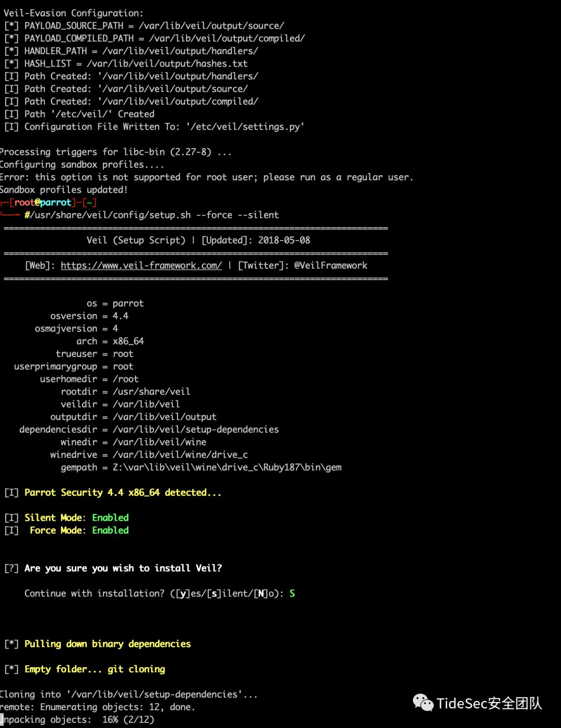Image resolution: width=561 pixels, height=728 pixels.
Task: Select the Path Created output/source/ line
Action: click(126, 89)
